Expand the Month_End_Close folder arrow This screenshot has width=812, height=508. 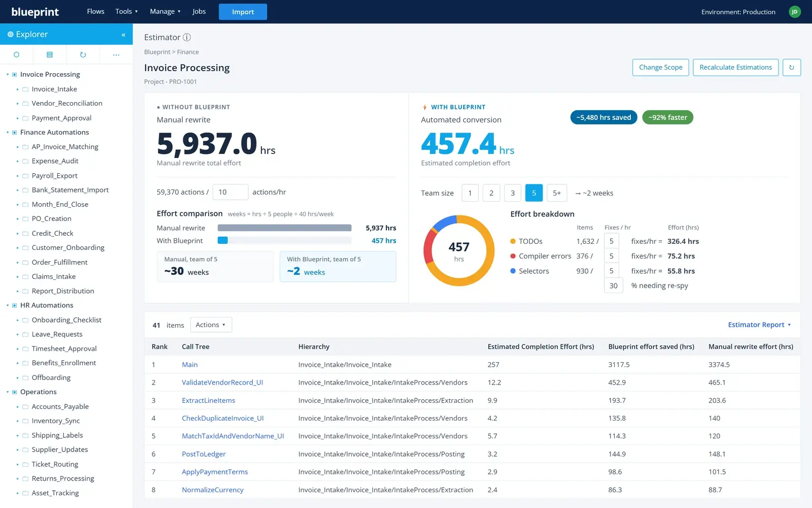coord(17,205)
